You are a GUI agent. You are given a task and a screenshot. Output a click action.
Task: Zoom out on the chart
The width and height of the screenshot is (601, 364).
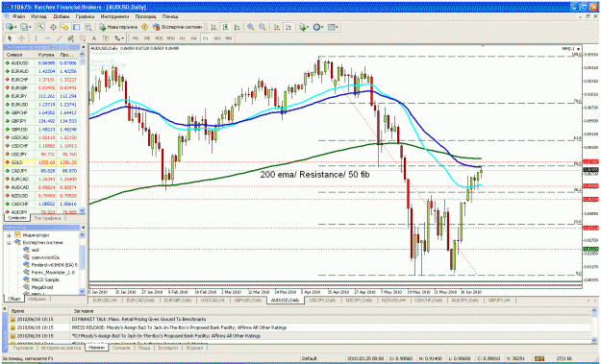[263, 27]
